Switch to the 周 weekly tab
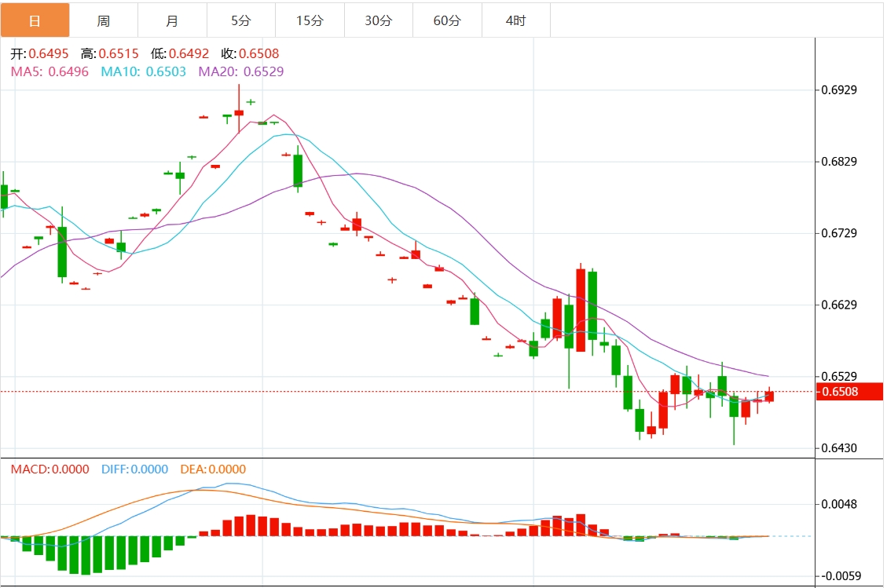887x588 pixels. (104, 20)
